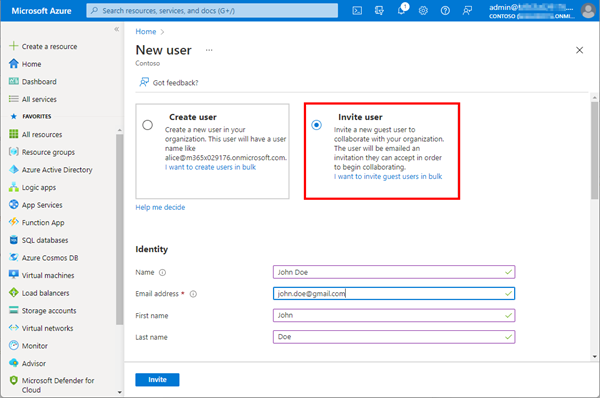This screenshot has width=600, height=398.
Task: Click SQL databases icon
Action: (x=13, y=240)
